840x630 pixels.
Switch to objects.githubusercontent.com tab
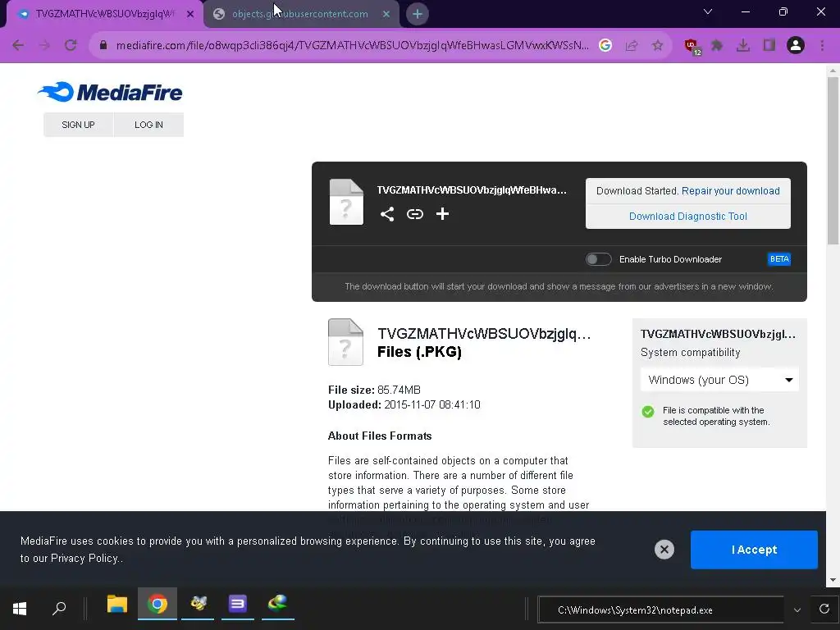click(300, 14)
